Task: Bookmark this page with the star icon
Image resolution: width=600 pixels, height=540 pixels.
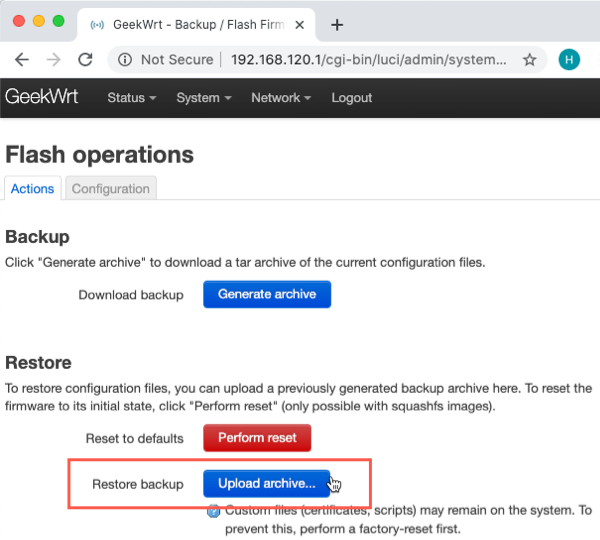Action: point(530,60)
